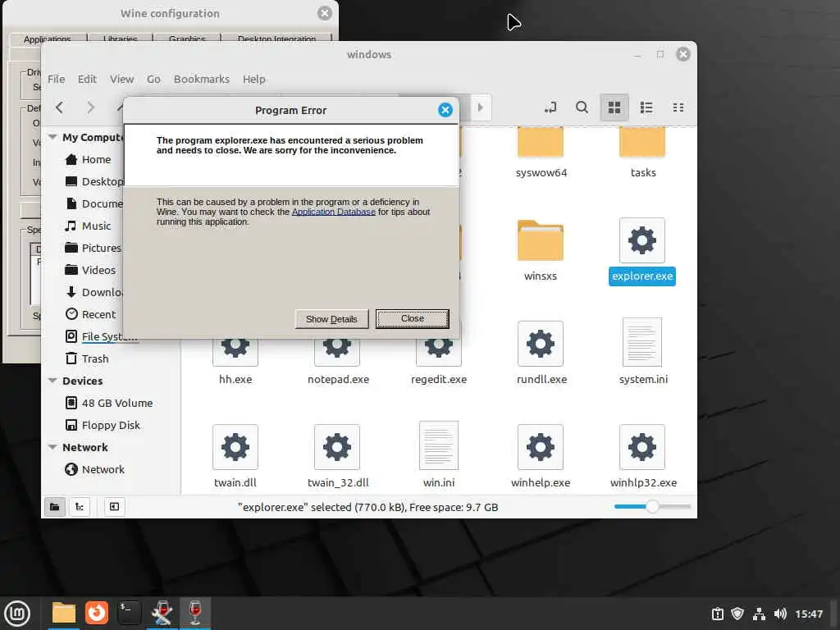Open the Application Database link
Image resolution: width=840 pixels, height=630 pixels.
[334, 212]
